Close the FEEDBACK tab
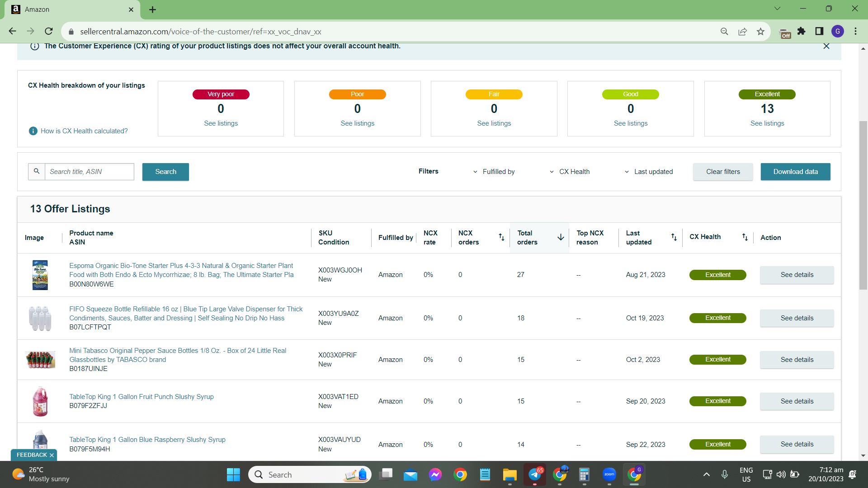868x488 pixels. click(52, 455)
